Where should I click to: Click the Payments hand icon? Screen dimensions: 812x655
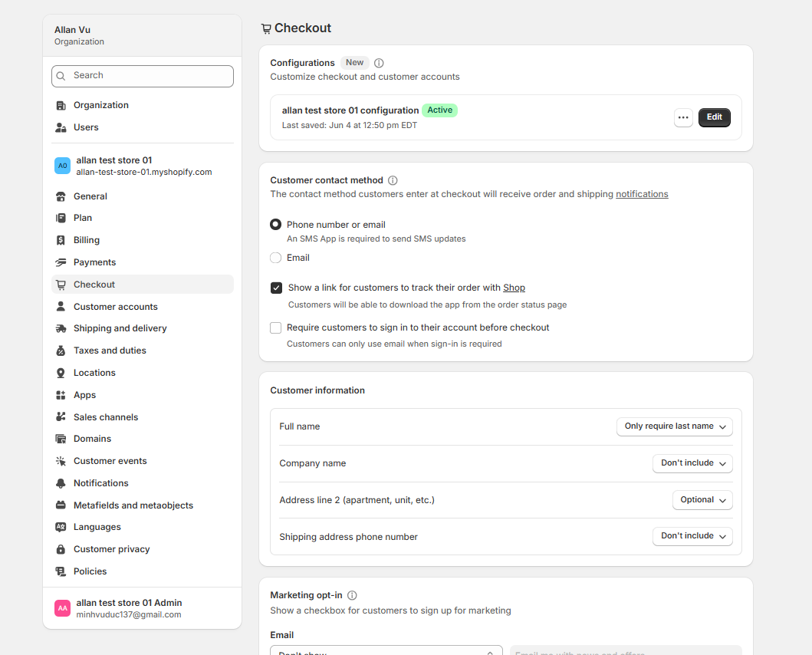(x=61, y=263)
